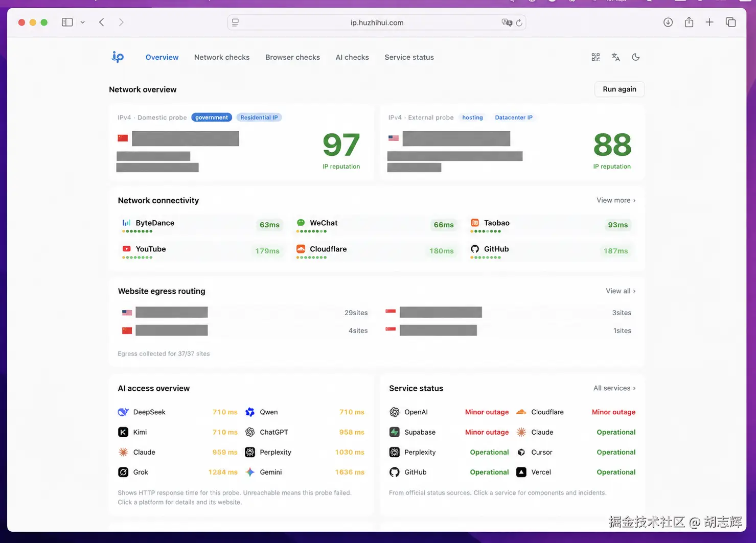Image resolution: width=756 pixels, height=543 pixels.
Task: Click the page reader icon in the address bar
Action: click(235, 22)
